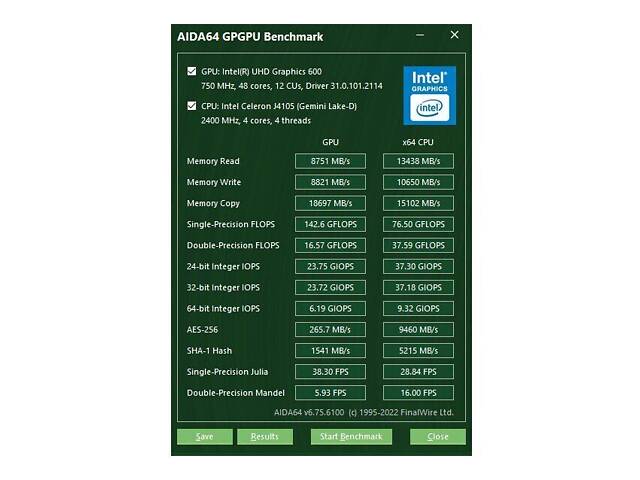640x480 pixels.
Task: Minimize the AIDA64 GPGPU Benchmark window
Action: (x=419, y=36)
